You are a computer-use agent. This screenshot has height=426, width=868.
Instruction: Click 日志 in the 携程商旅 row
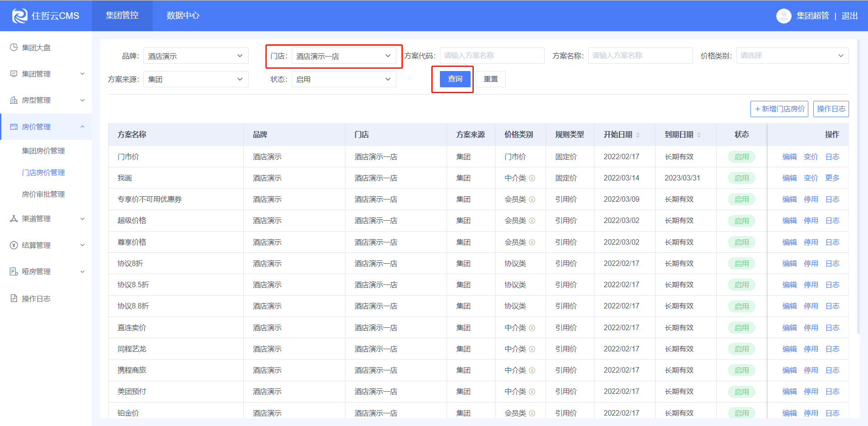[832, 370]
